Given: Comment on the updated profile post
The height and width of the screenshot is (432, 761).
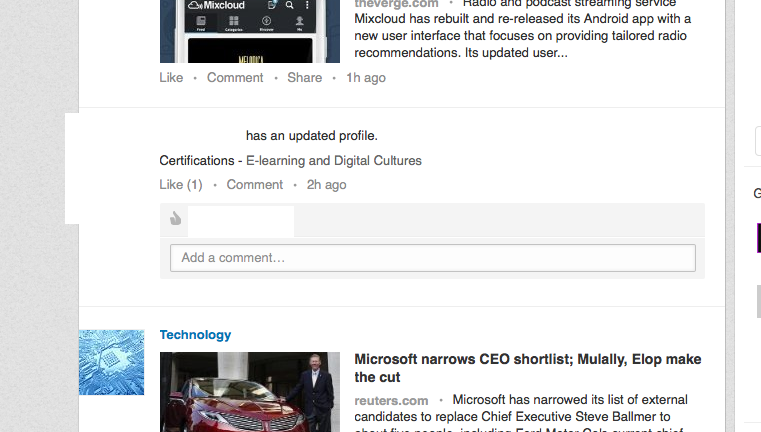Looking at the screenshot, I should click(254, 184).
